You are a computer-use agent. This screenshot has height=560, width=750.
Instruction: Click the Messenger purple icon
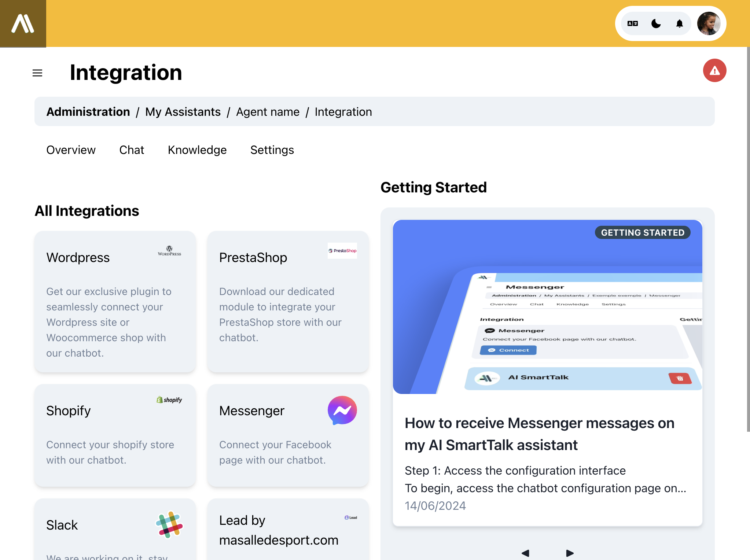click(x=342, y=410)
